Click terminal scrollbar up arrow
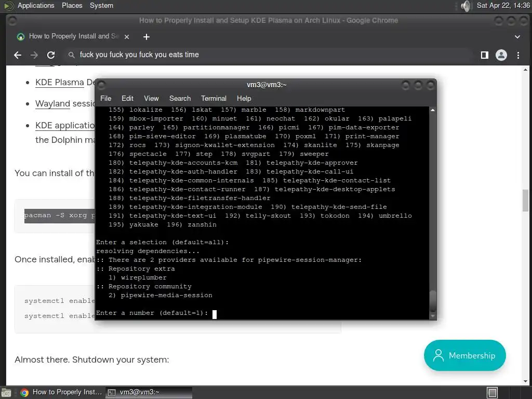The height and width of the screenshot is (399, 532). coord(433,110)
